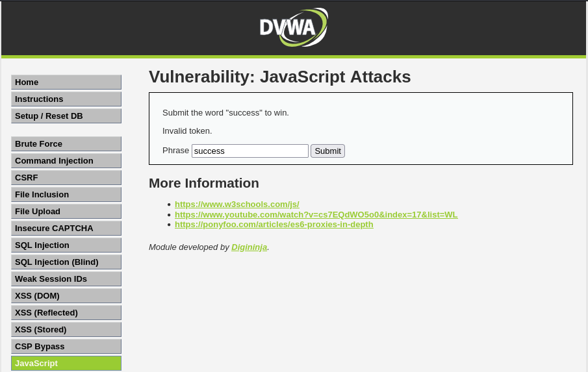
Task: Click the Submit button
Action: pos(327,151)
